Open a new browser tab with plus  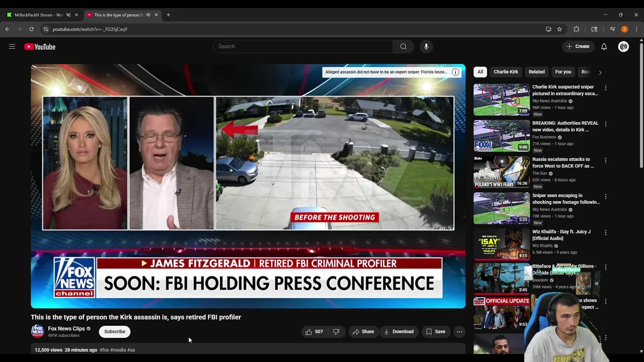point(168,15)
